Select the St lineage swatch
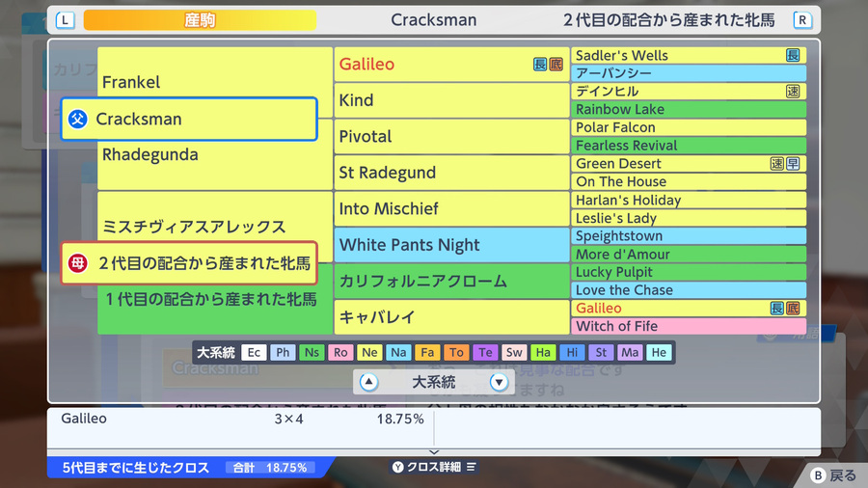The image size is (868, 488). (601, 352)
